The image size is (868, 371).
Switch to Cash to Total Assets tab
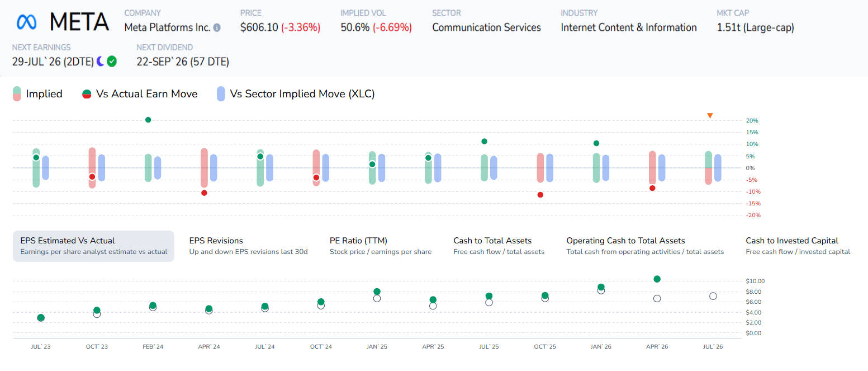pos(499,246)
